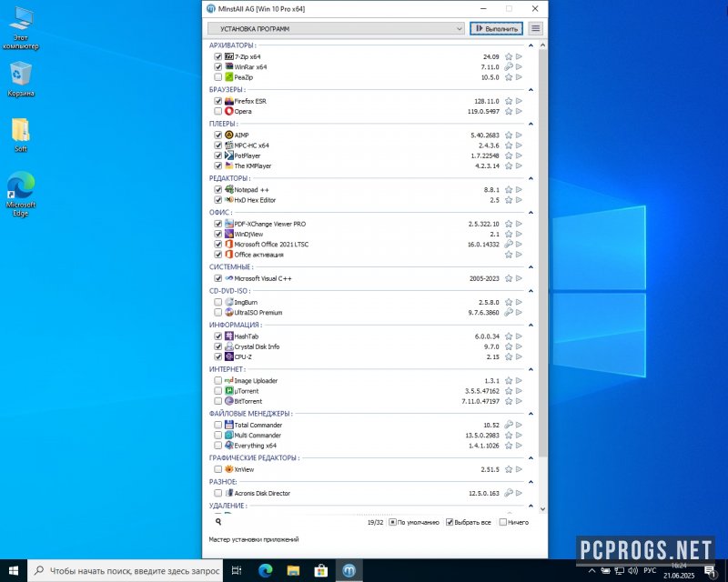Collapse the ПЛЕЕРЫ section arrow
This screenshot has width=728, height=582.
531,124
